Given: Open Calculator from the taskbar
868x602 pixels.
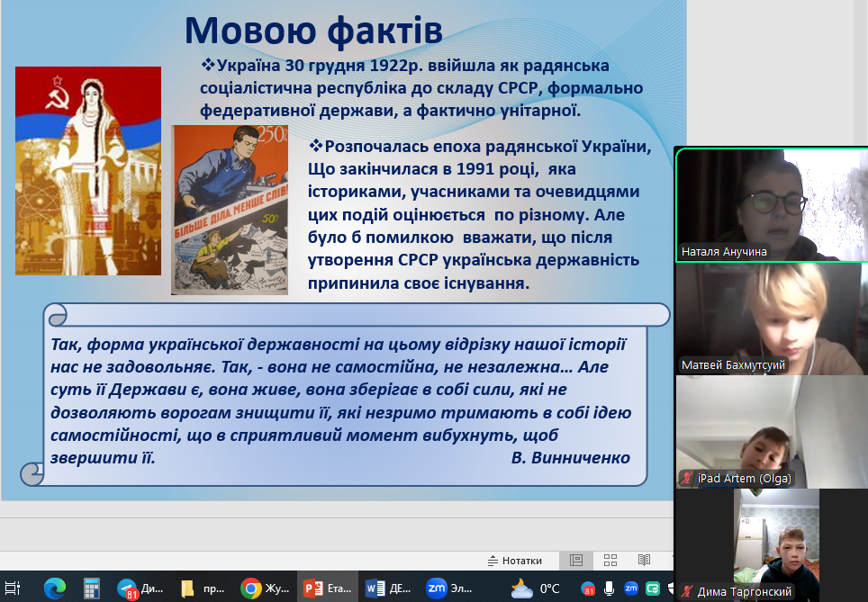Looking at the screenshot, I should (x=91, y=588).
